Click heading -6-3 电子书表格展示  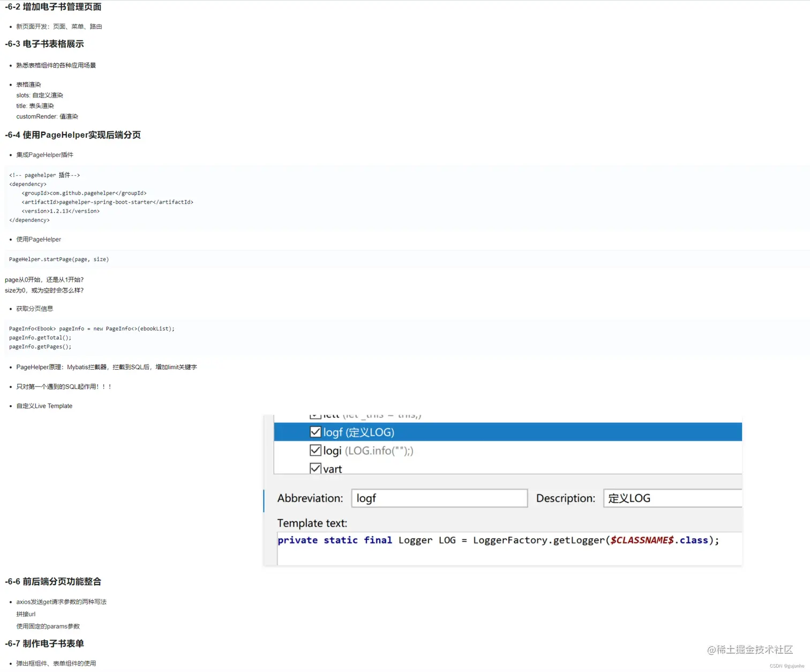point(44,44)
